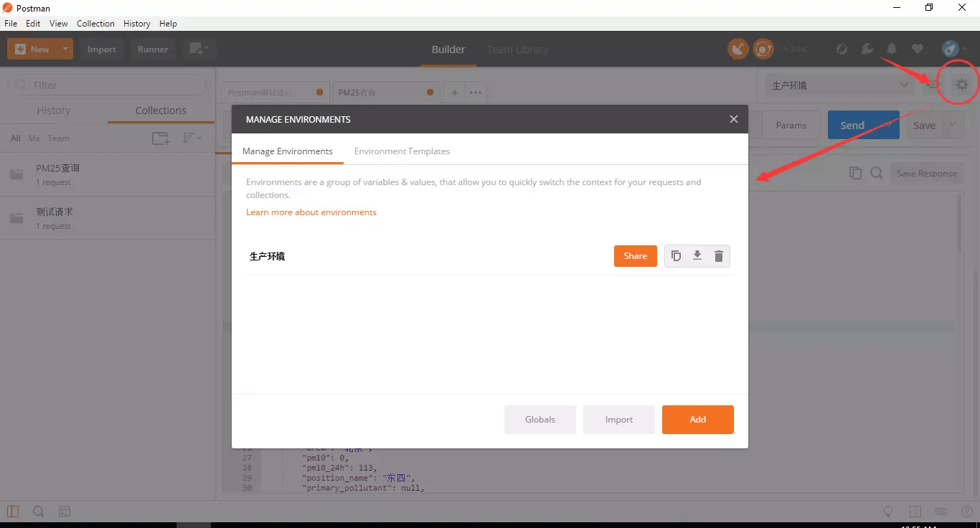Open the View menu
The height and width of the screenshot is (528, 980).
pos(59,24)
